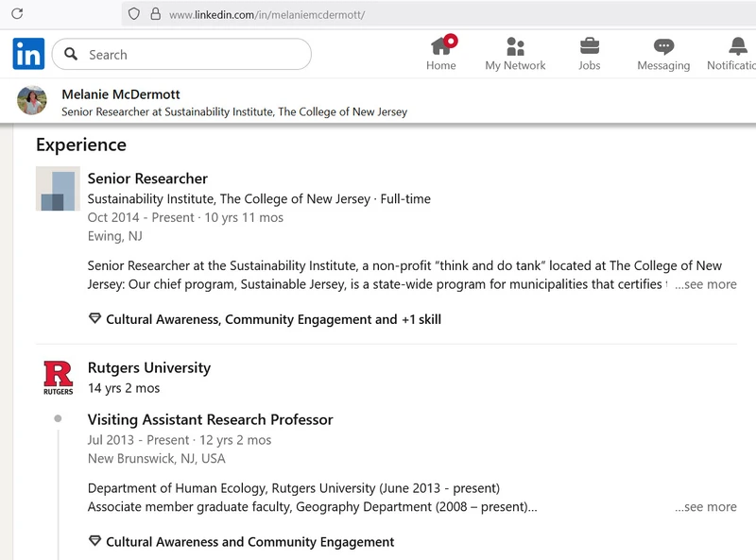Click the red notification badge on Home
756x560 pixels.
coord(451,41)
